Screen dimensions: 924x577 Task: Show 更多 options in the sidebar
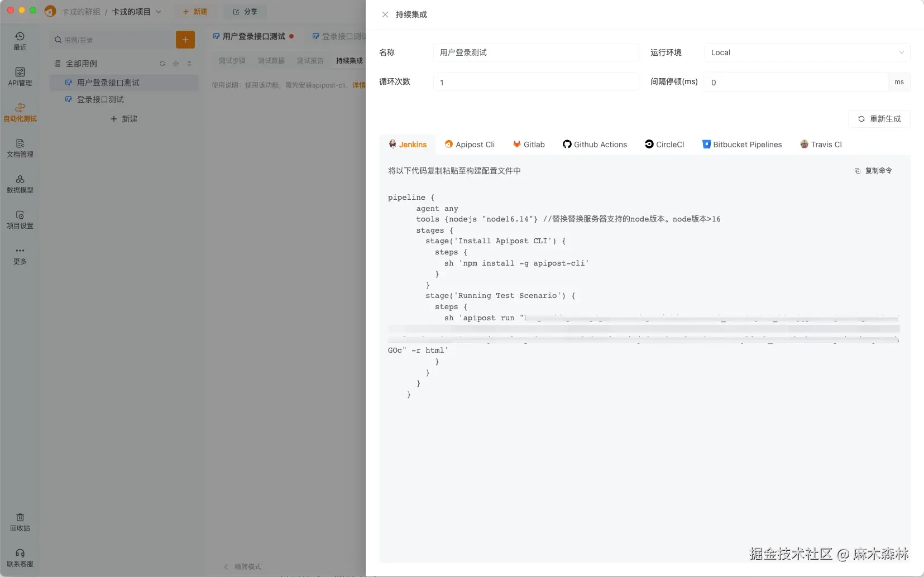click(x=20, y=256)
